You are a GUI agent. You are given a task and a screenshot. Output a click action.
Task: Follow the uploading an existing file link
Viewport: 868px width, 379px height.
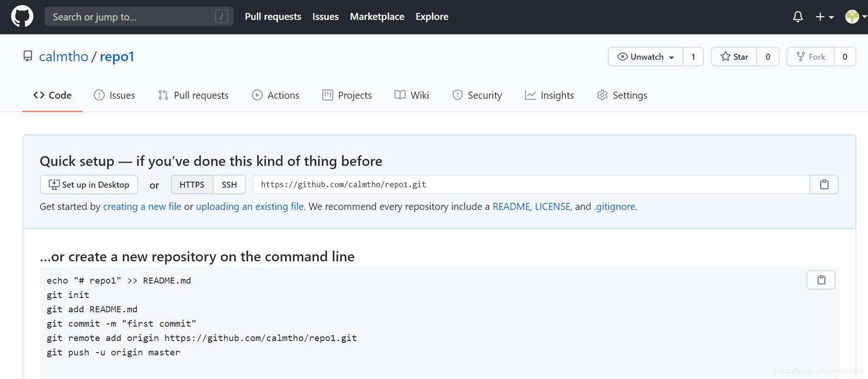250,207
